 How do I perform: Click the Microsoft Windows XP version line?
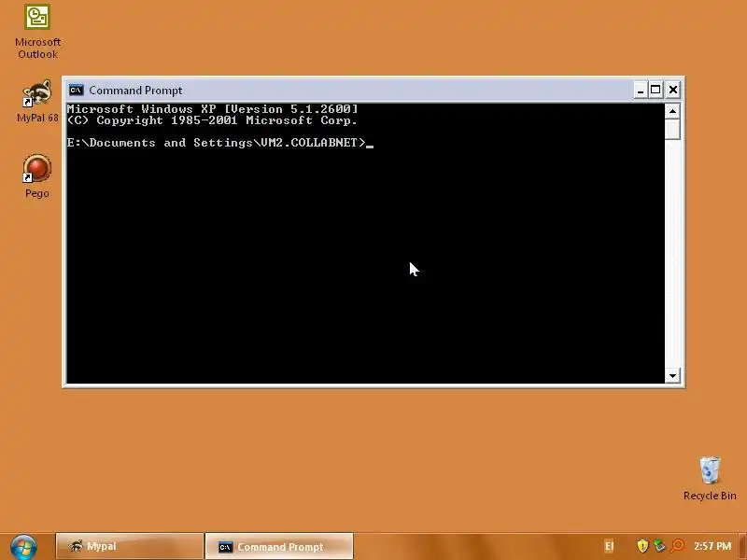point(212,109)
